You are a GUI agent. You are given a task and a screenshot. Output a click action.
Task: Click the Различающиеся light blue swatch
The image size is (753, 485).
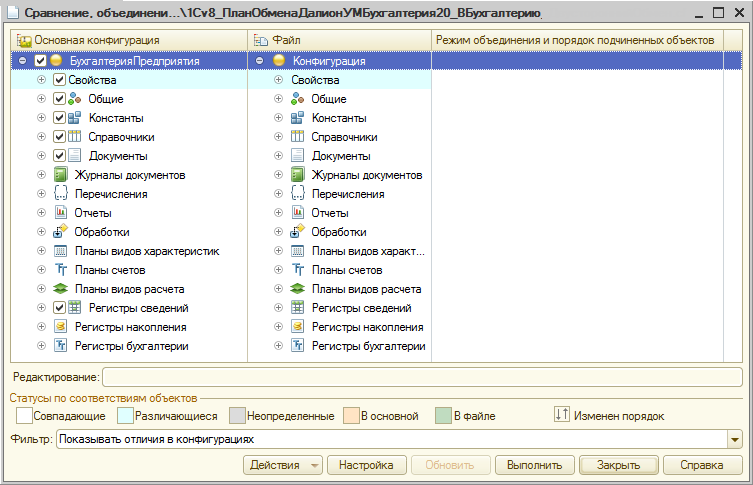pos(125,415)
